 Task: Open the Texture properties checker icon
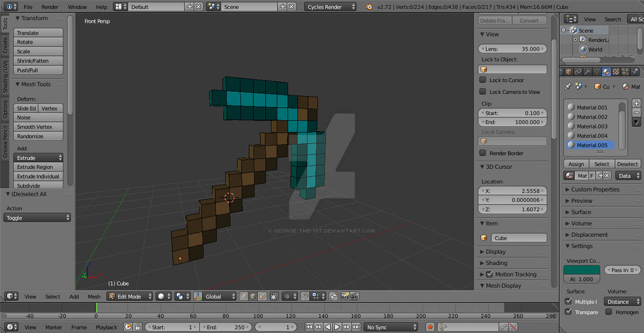coord(616,72)
